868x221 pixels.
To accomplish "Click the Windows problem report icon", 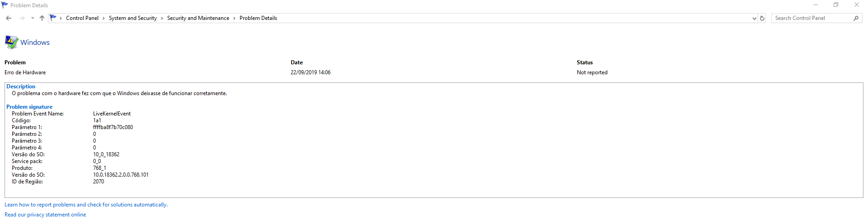I will 11,42.
